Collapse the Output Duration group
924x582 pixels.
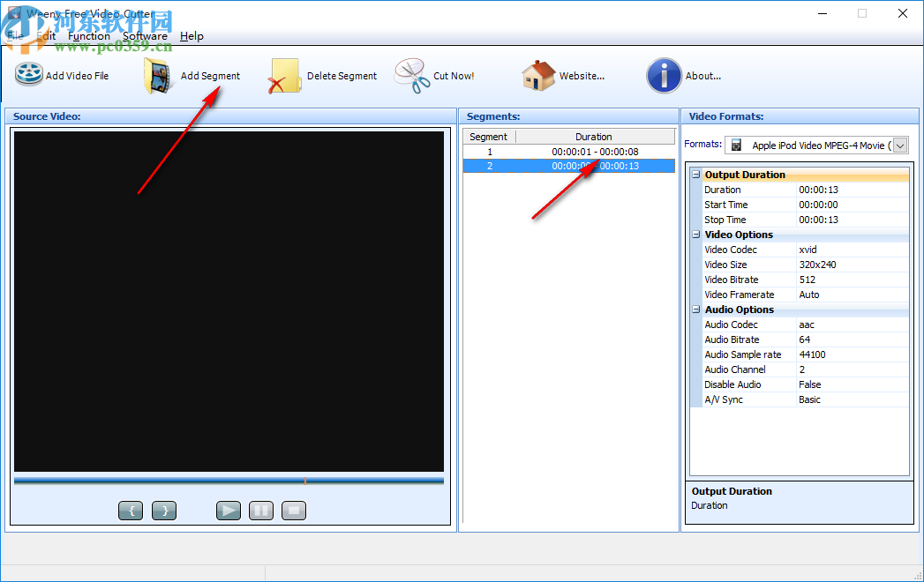696,175
